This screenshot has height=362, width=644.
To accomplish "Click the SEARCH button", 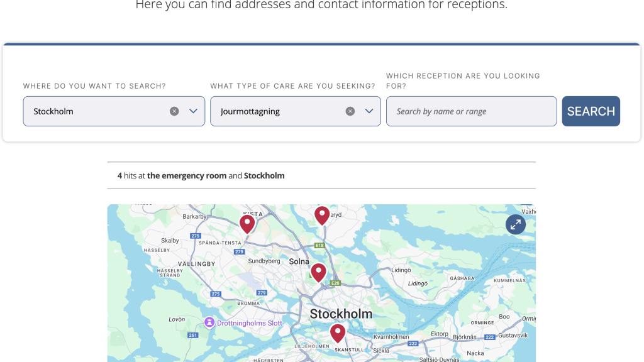I will (591, 111).
